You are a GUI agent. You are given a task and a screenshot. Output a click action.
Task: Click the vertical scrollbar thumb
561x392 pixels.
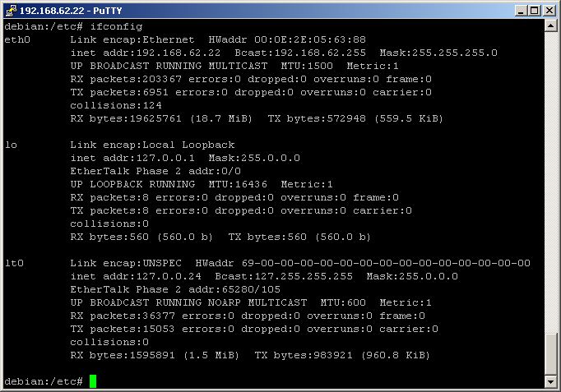coord(551,353)
